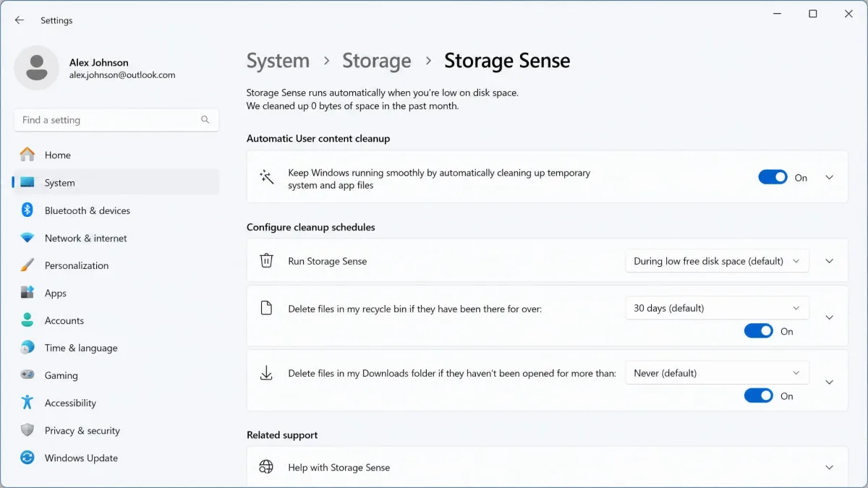Select Accessibility in the sidebar

[116, 403]
